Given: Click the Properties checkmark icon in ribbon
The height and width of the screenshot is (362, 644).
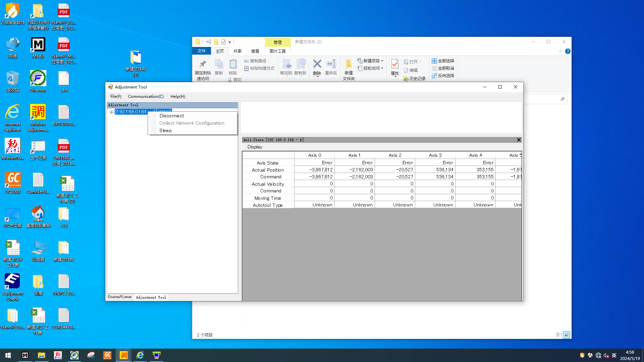Looking at the screenshot, I should point(395,64).
